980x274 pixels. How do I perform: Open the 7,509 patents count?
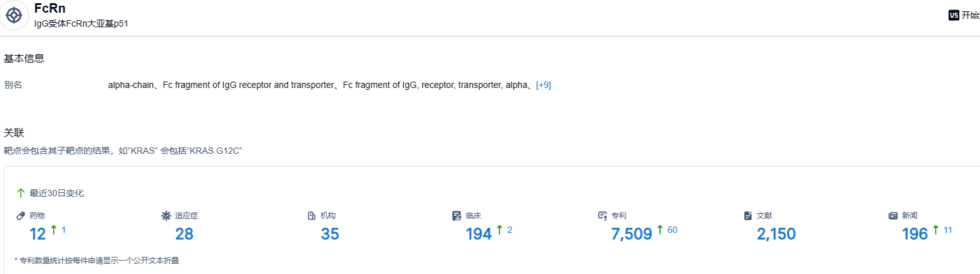631,234
